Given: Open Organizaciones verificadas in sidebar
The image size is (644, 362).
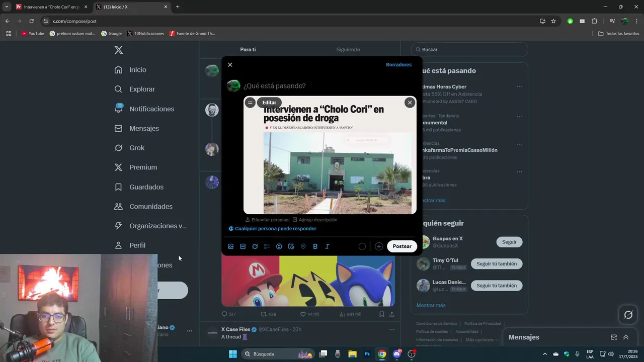Looking at the screenshot, I should [150, 226].
